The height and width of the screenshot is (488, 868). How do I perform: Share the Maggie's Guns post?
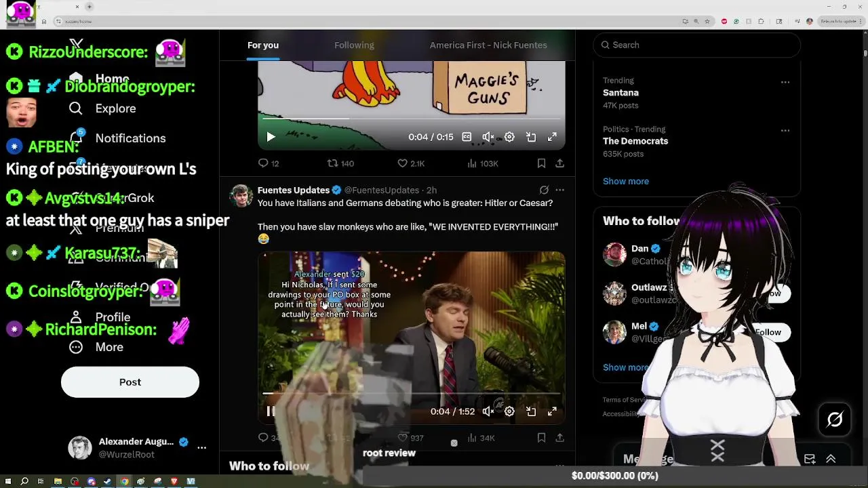[x=559, y=163]
